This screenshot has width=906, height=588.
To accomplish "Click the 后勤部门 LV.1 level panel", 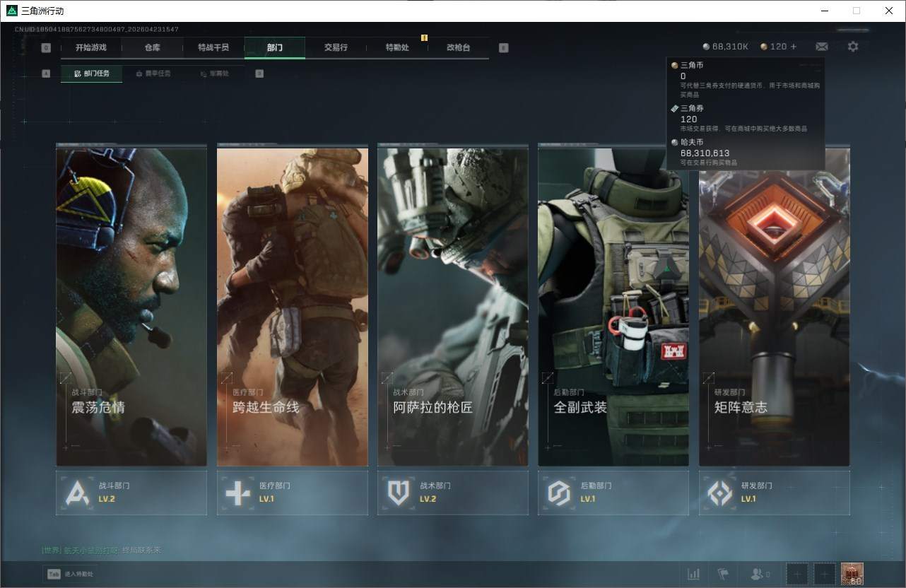I will coord(613,493).
